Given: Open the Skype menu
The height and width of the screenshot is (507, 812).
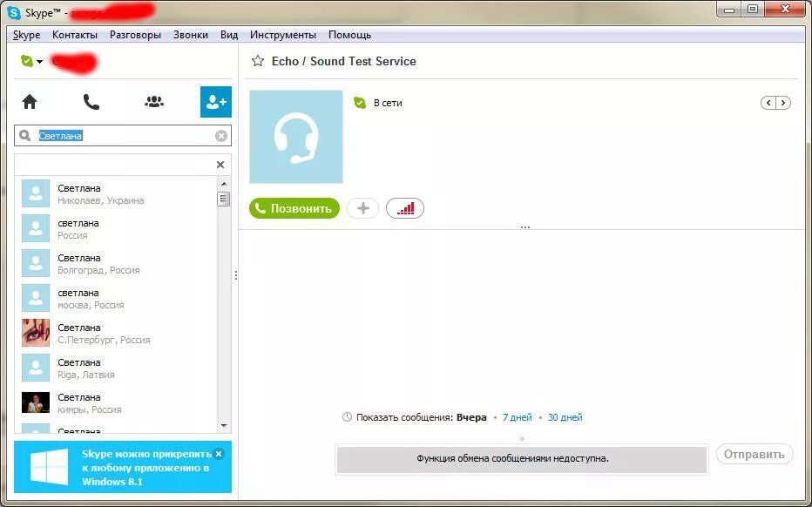Looking at the screenshot, I should [26, 35].
